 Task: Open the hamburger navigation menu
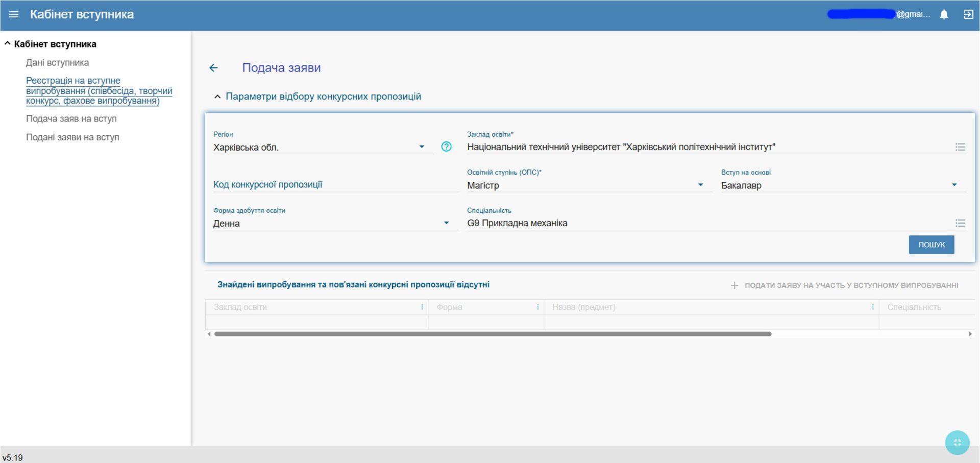coord(14,14)
